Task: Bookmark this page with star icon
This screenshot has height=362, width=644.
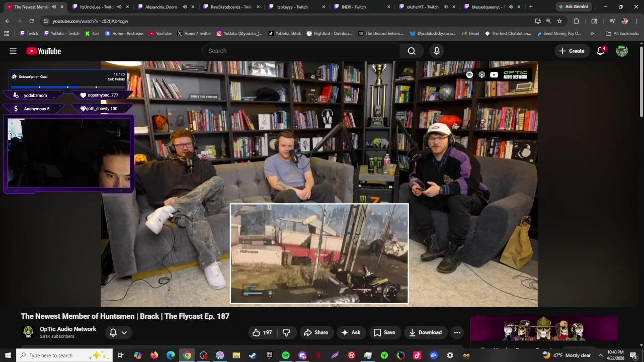Action: pyautogui.click(x=559, y=21)
